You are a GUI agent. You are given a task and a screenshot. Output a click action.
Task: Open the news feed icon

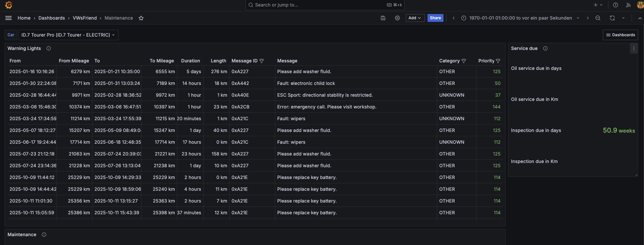pos(628,5)
